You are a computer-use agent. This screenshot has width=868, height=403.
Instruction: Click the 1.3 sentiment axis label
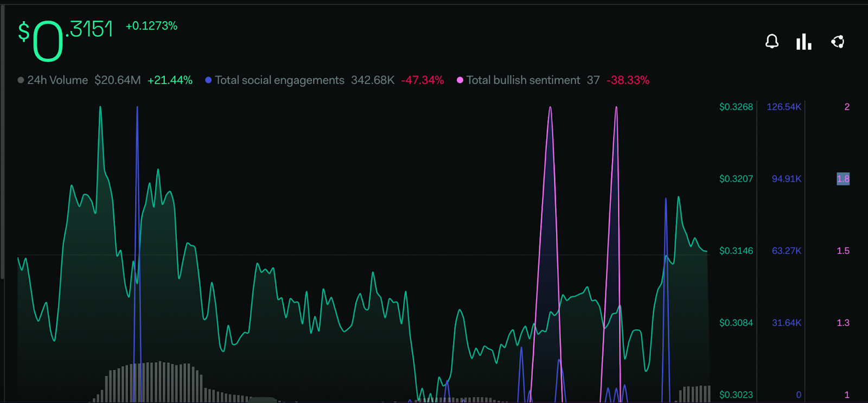[x=843, y=323]
